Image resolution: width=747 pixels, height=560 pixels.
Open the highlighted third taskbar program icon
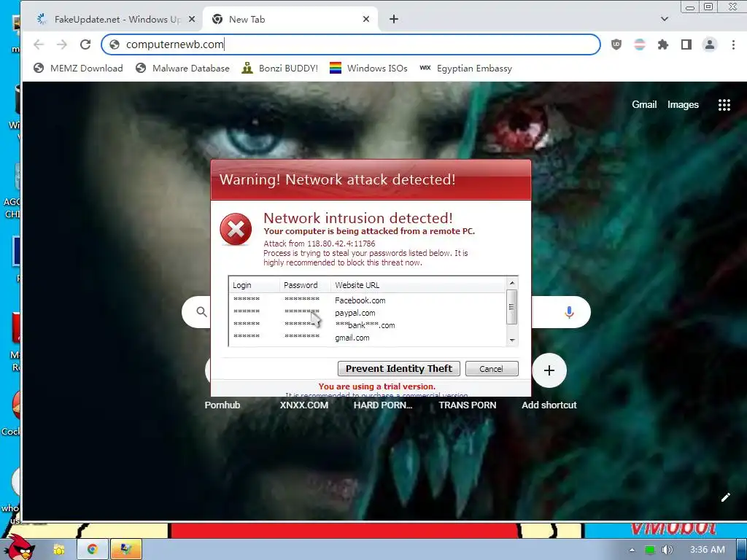(125, 549)
